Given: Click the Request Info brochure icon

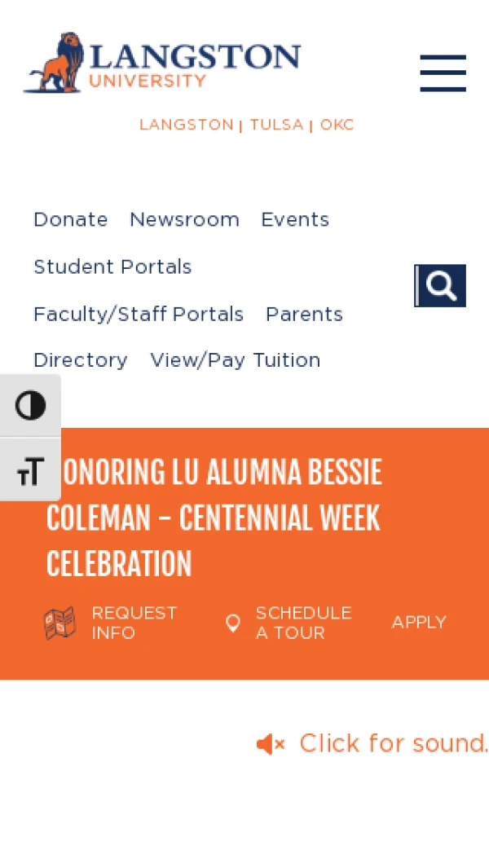Looking at the screenshot, I should point(59,623).
